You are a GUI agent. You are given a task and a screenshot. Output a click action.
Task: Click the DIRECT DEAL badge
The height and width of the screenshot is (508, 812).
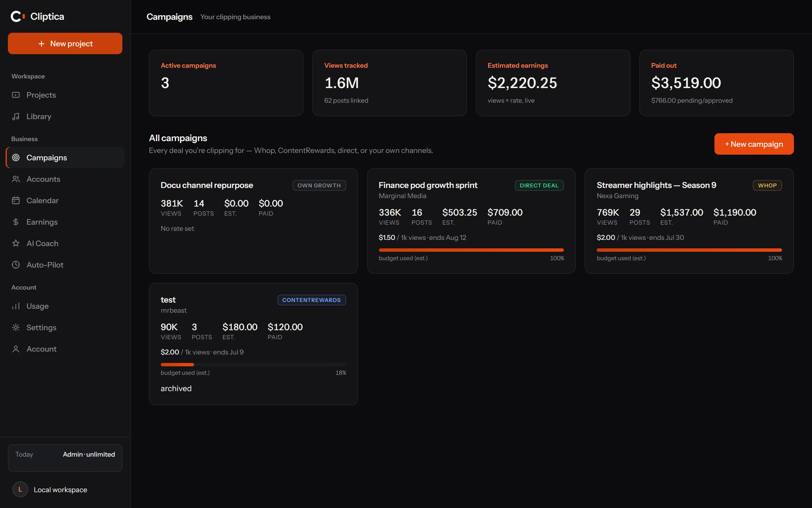pos(539,185)
